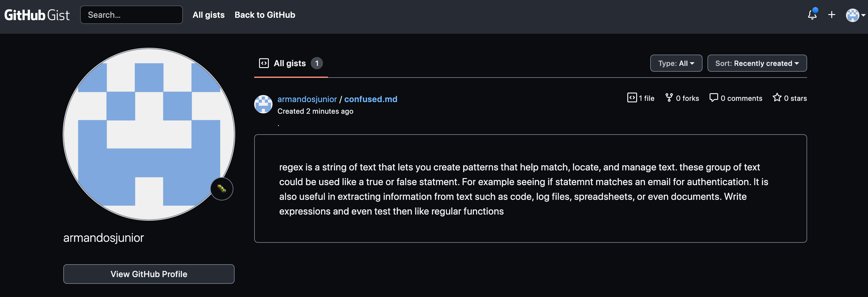Click the plus icon to create new gist

coord(831,14)
